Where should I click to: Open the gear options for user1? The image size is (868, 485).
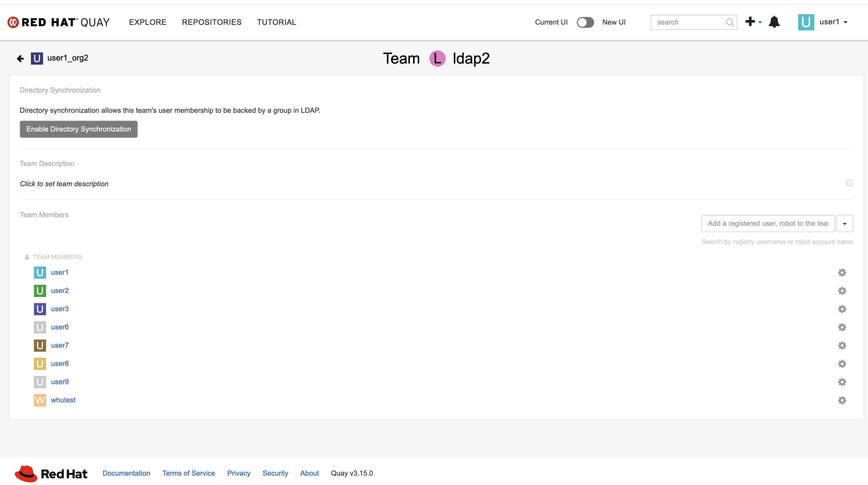click(842, 272)
